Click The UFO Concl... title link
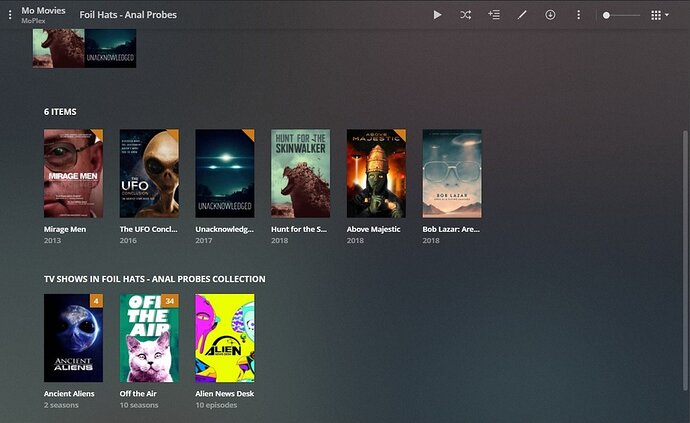This screenshot has height=423, width=690. [x=148, y=229]
